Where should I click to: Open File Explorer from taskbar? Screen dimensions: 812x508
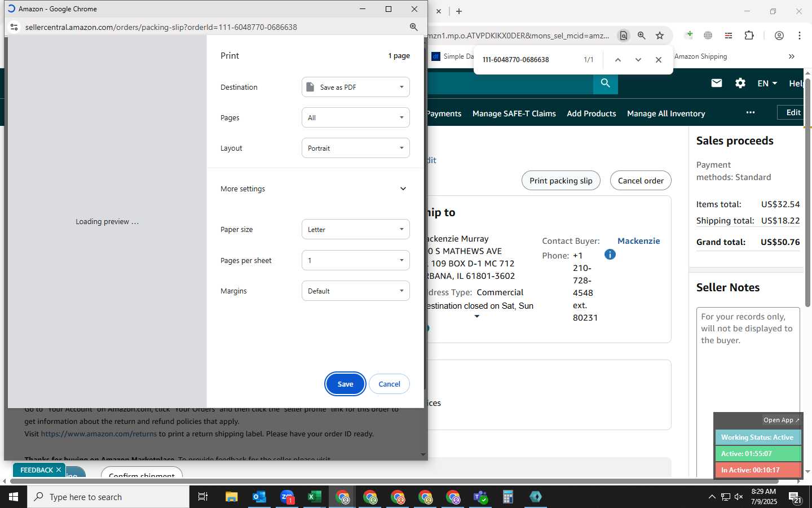pos(232,497)
